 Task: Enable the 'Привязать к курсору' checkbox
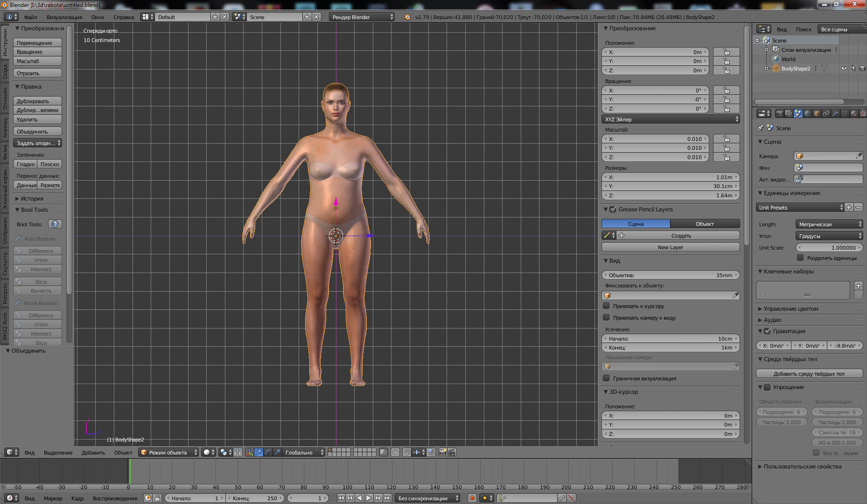point(606,306)
